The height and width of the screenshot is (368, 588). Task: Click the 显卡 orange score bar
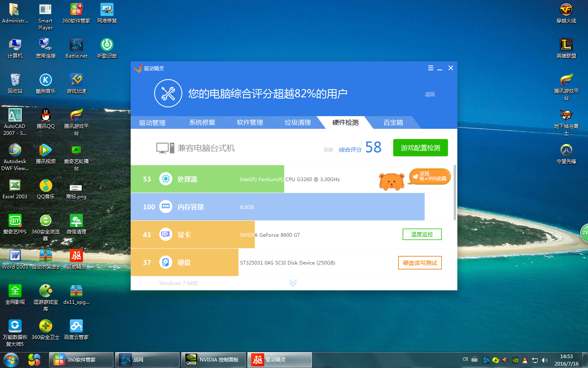tap(193, 235)
